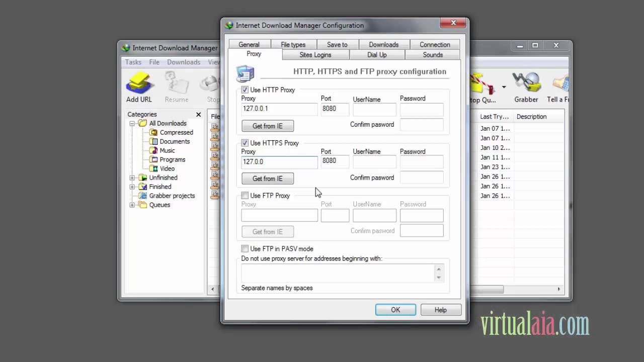Switch to the Sounds tab
The height and width of the screenshot is (362, 644).
pyautogui.click(x=433, y=54)
